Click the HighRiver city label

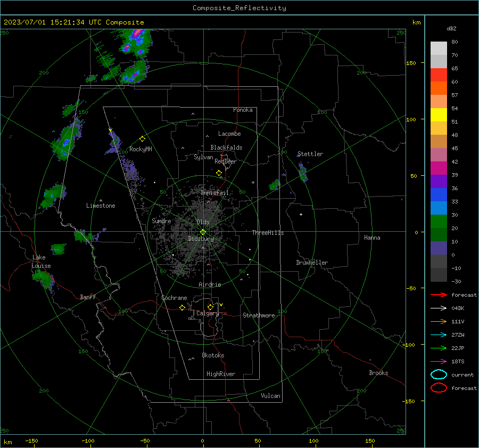pos(221,374)
